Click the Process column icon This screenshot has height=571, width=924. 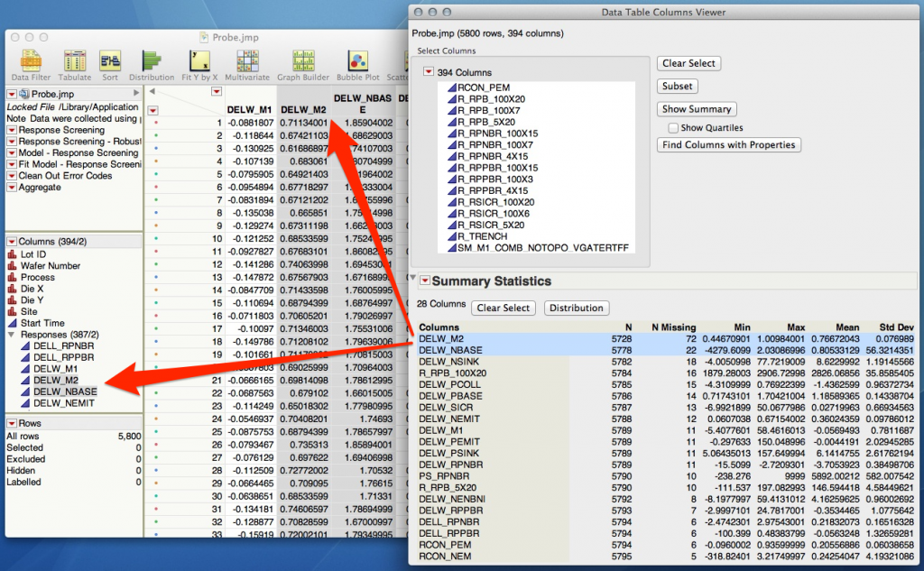12,277
